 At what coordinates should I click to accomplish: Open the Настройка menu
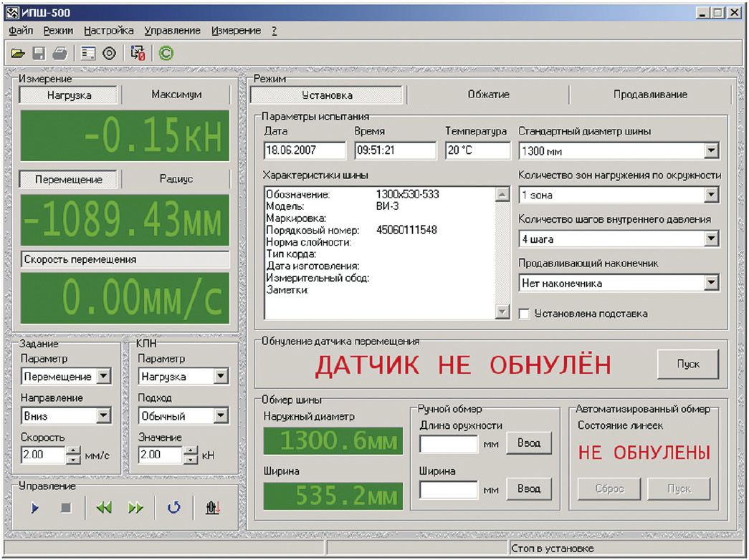coord(109,31)
